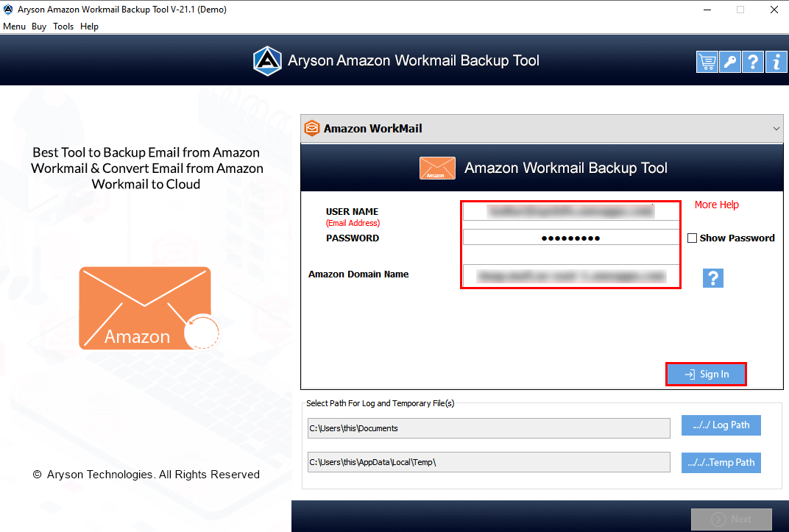Screen dimensions: 789x532
Task: Click the key activation icon
Action: coord(729,62)
